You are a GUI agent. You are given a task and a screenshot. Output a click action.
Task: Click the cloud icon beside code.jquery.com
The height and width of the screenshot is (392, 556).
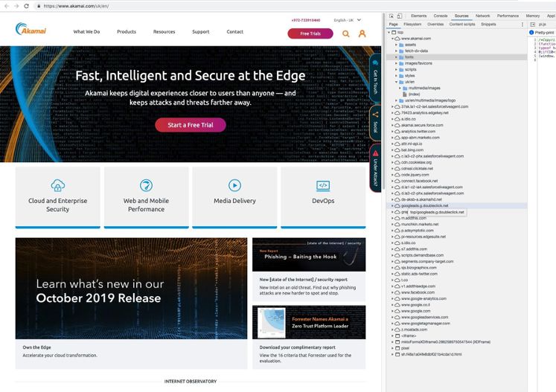[397, 175]
